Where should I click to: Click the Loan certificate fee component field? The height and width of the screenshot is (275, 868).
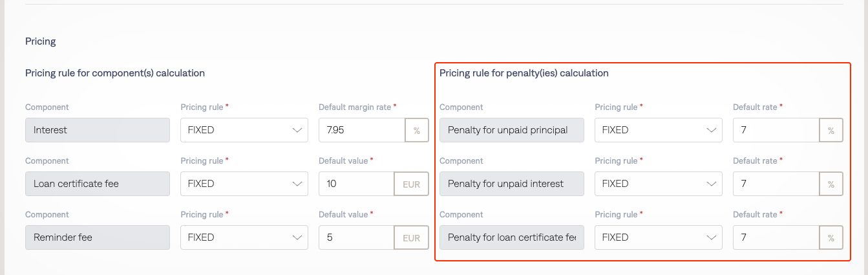tap(97, 184)
